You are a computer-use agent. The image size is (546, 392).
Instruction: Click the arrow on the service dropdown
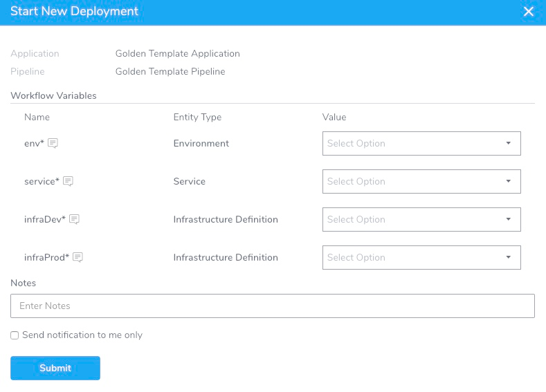coord(509,181)
